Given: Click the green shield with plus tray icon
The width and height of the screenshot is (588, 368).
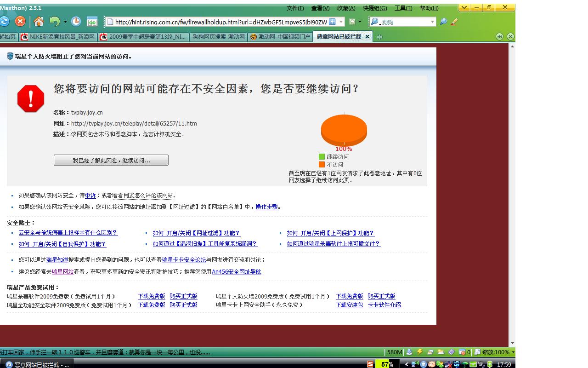Looking at the screenshot, I should coord(490,364).
